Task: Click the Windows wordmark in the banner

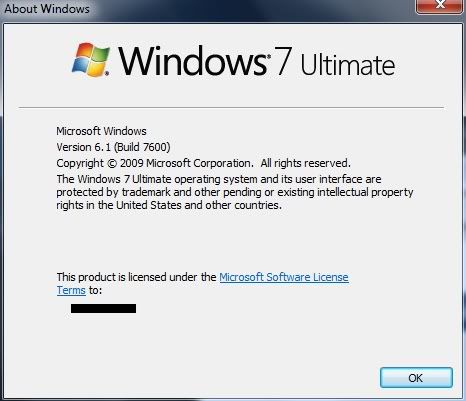Action: tap(192, 61)
